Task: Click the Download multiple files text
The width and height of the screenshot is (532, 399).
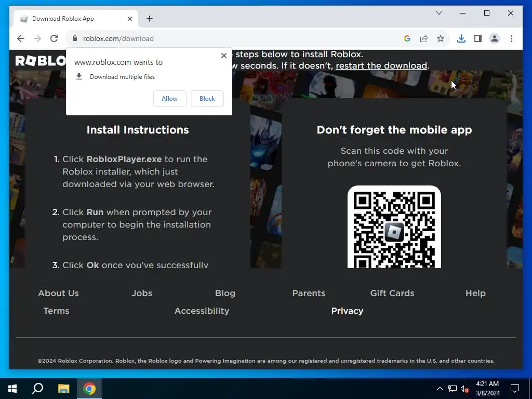Action: 122,77
